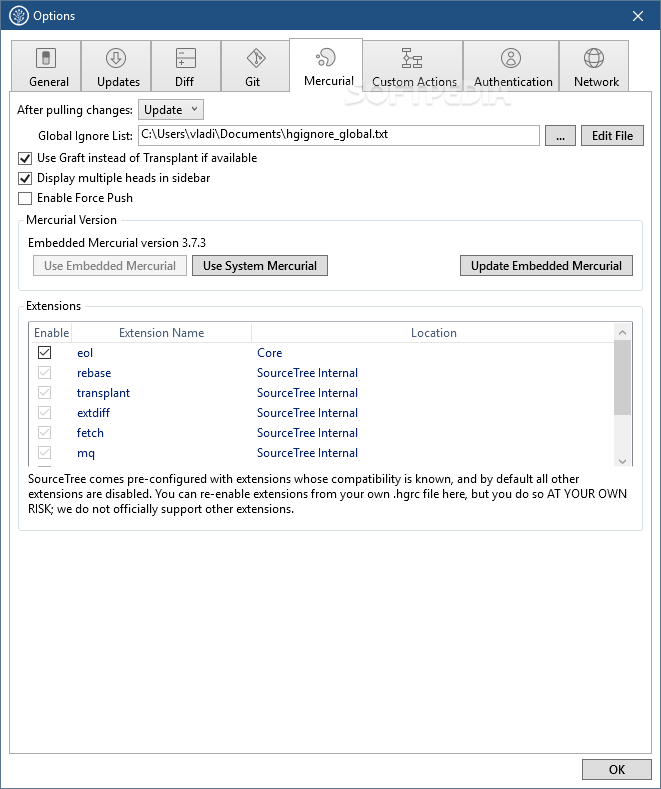Close the Options dialog window

[x=638, y=16]
